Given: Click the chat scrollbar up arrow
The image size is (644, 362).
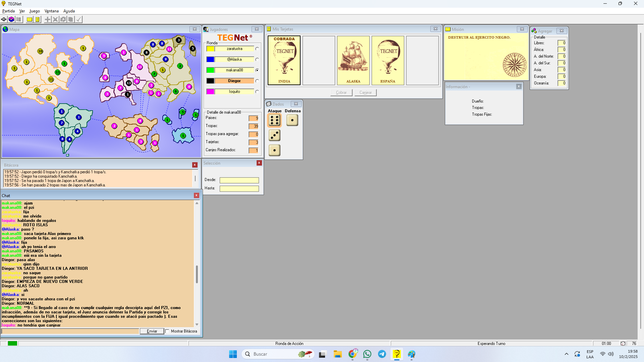Looking at the screenshot, I should (x=197, y=203).
